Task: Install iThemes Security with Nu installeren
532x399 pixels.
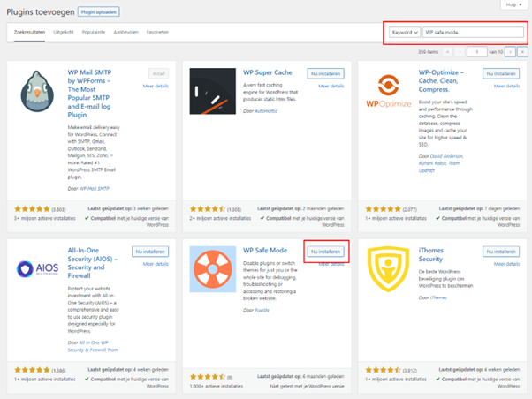Action: (x=501, y=252)
